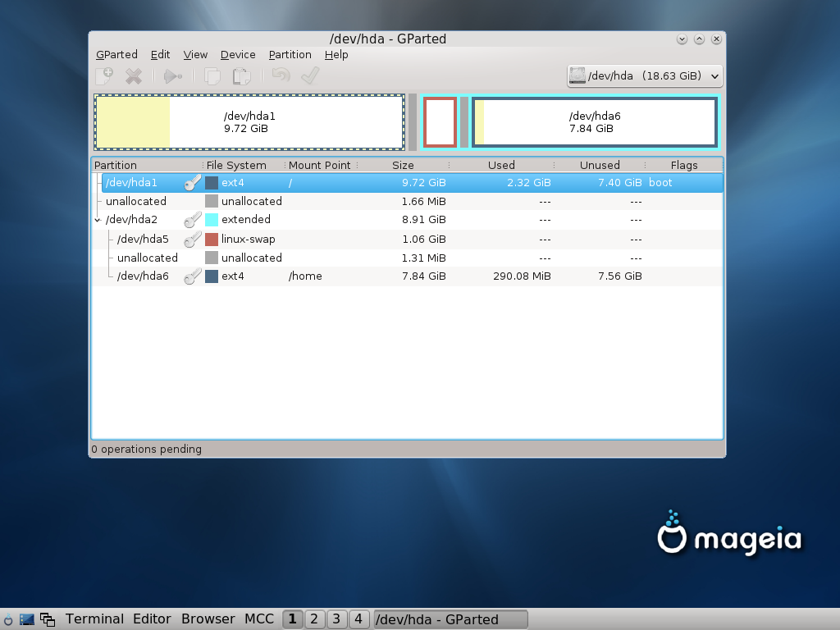Click the key icon on /dev/hda1 row

(x=192, y=183)
